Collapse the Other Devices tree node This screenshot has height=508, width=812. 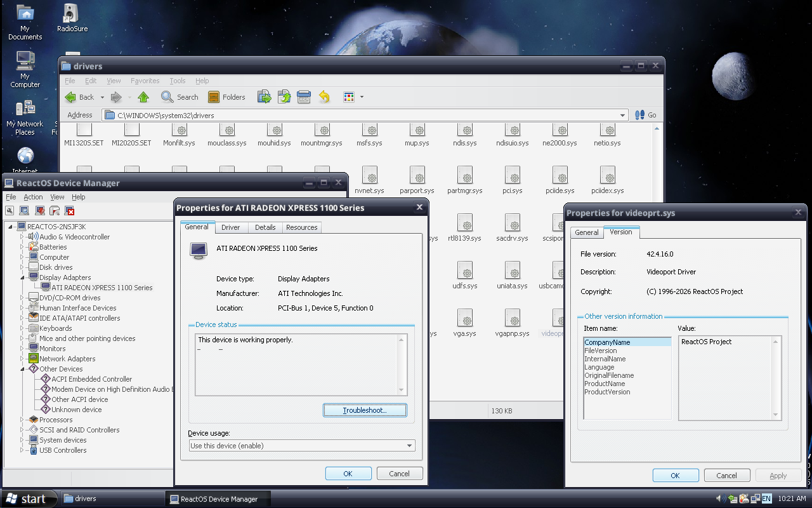(x=22, y=369)
